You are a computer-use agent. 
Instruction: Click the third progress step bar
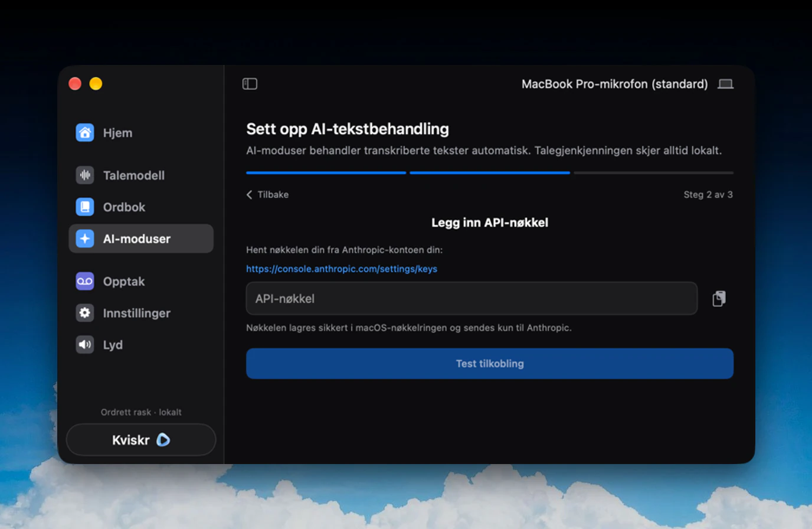[654, 173]
